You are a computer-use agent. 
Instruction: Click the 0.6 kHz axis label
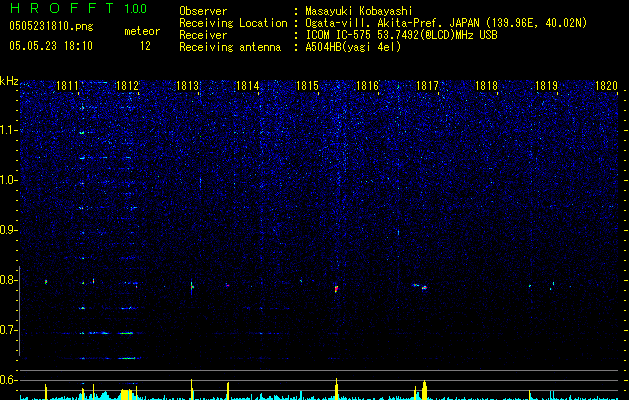pyautogui.click(x=9, y=380)
